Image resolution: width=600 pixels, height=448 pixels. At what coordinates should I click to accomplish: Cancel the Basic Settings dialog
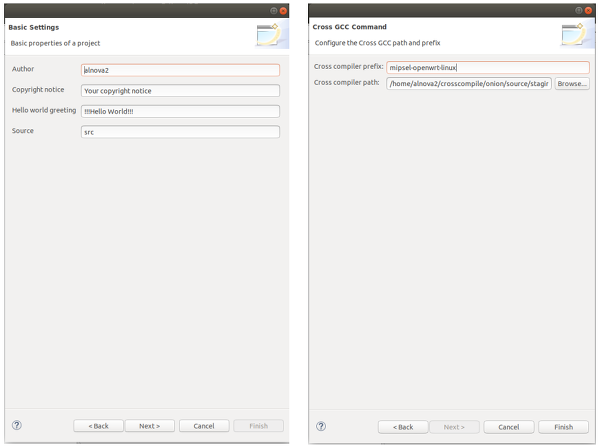(x=204, y=426)
